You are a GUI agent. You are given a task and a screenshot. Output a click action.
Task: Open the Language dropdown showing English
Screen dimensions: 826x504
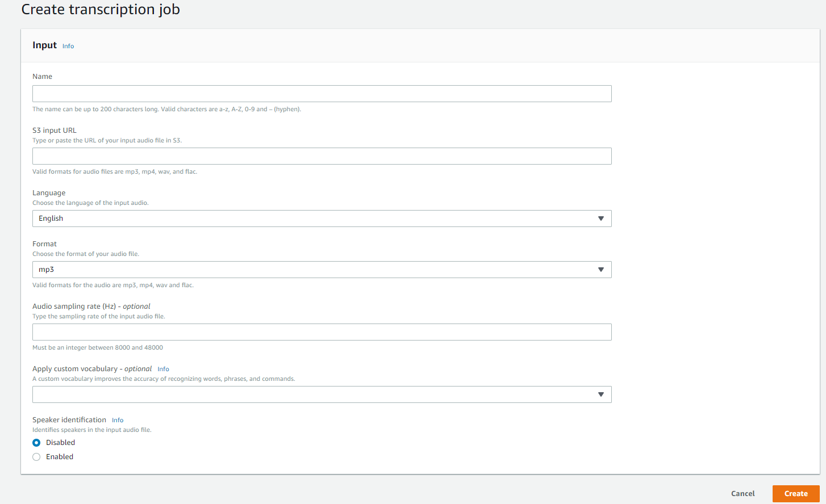(x=322, y=219)
